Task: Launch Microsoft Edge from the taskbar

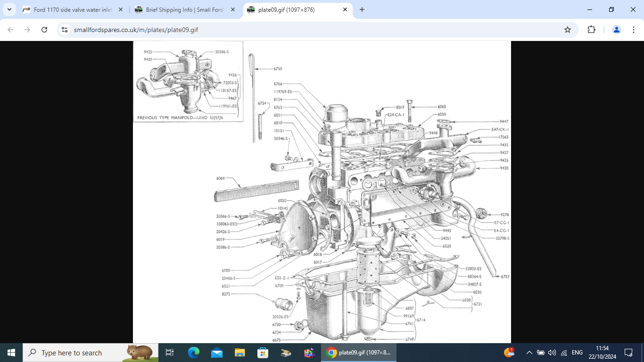Action: pyautogui.click(x=193, y=352)
